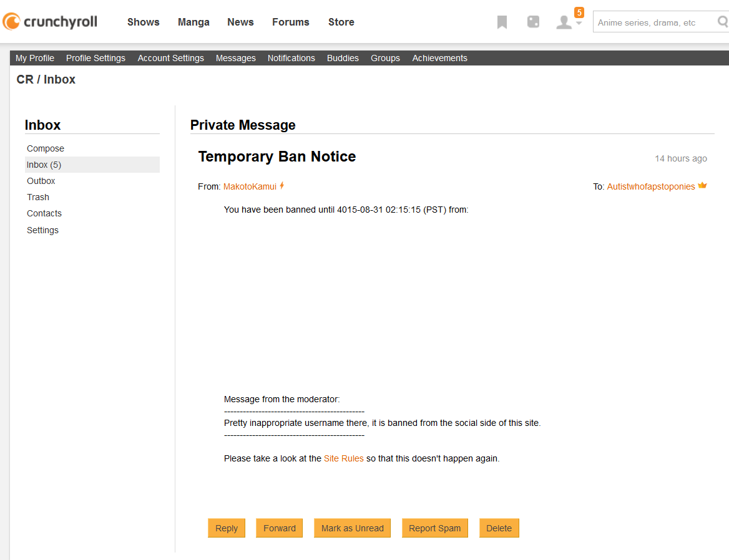Screen dimensions: 729x560
Task: Open the Shows menu
Action: pyautogui.click(x=144, y=22)
